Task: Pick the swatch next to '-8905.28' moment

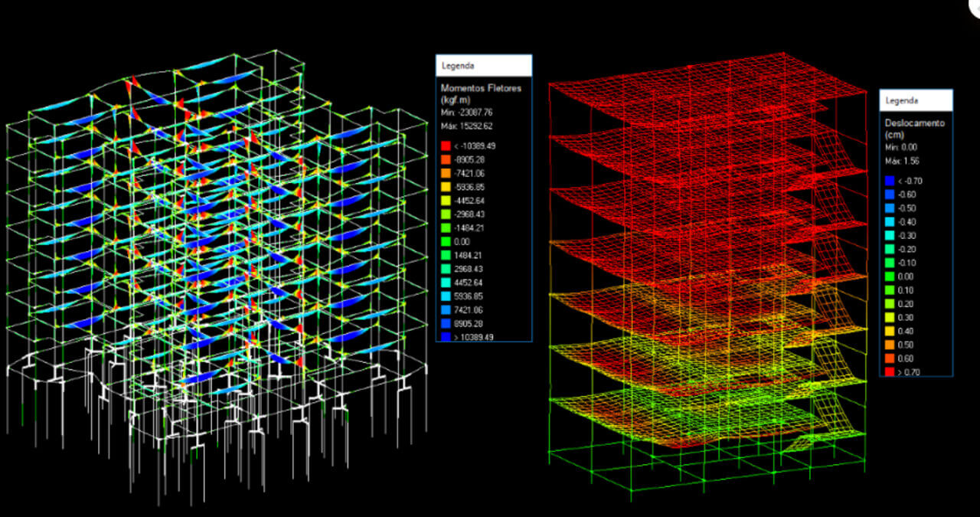Action: point(446,159)
